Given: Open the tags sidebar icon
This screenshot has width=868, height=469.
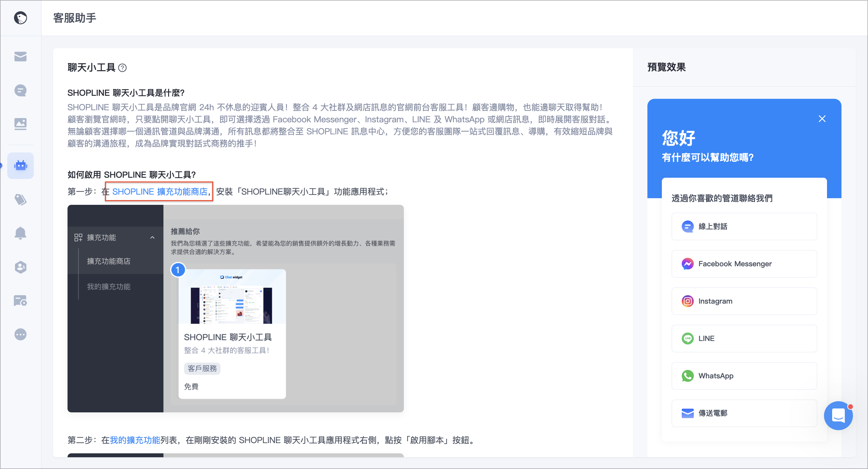Looking at the screenshot, I should coord(20,200).
